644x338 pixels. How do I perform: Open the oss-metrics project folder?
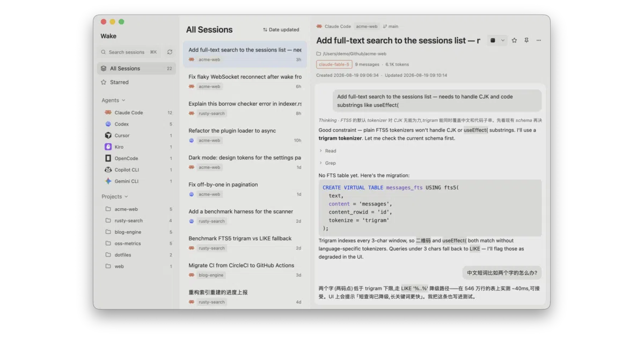(137, 244)
